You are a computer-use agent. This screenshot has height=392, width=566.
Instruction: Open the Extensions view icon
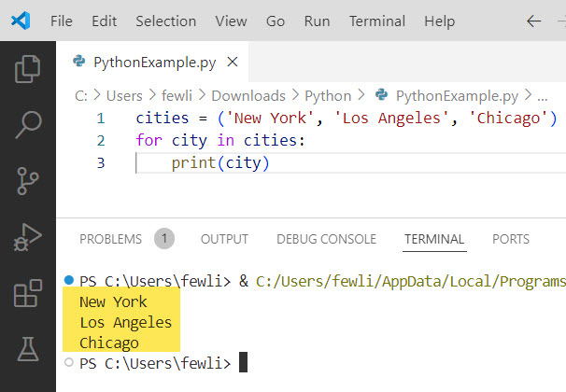point(28,293)
